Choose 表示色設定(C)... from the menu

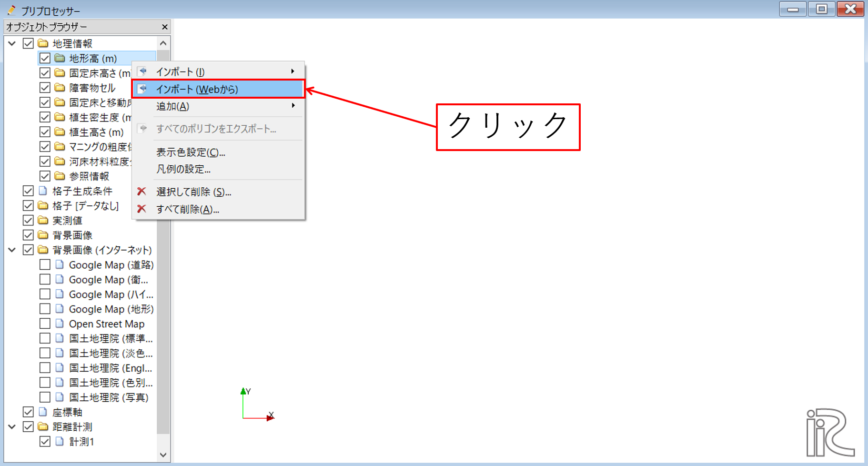[x=218, y=152]
